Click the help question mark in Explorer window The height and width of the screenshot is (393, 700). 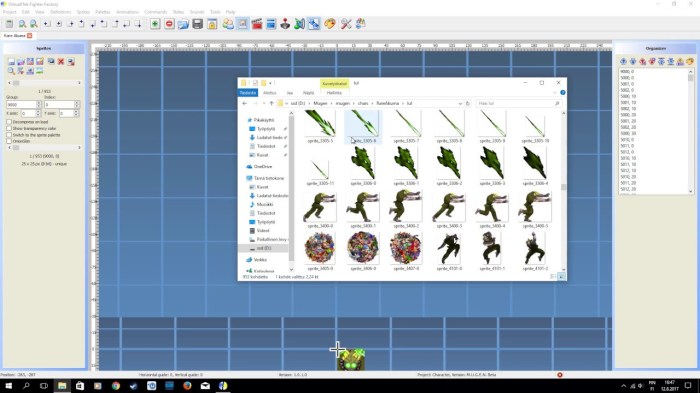(562, 92)
